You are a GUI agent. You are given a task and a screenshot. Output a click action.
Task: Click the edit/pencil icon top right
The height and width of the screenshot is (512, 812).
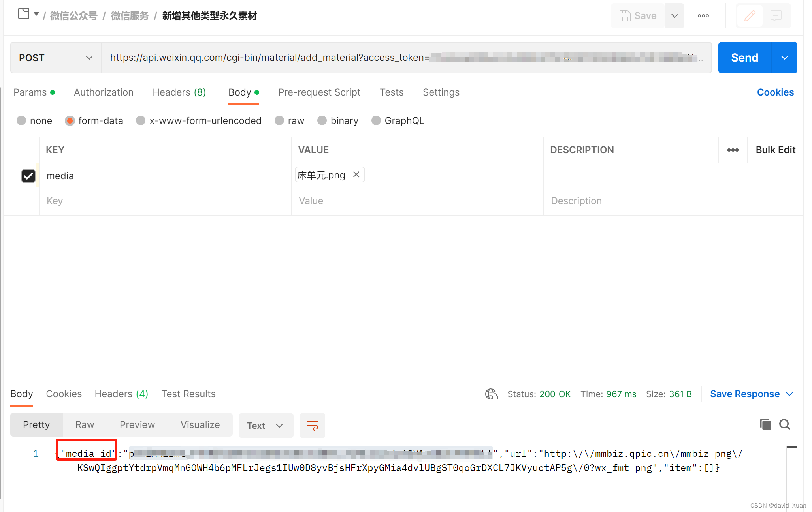750,16
